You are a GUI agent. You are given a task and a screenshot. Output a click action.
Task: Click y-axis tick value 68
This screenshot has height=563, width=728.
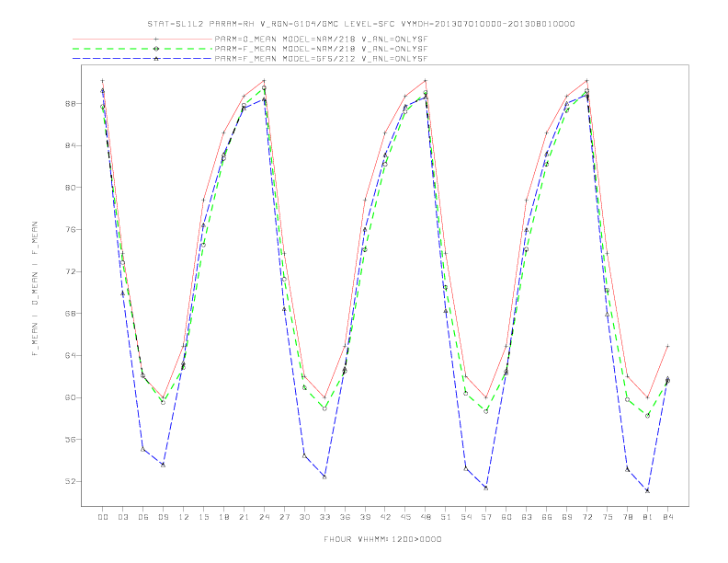pos(71,314)
